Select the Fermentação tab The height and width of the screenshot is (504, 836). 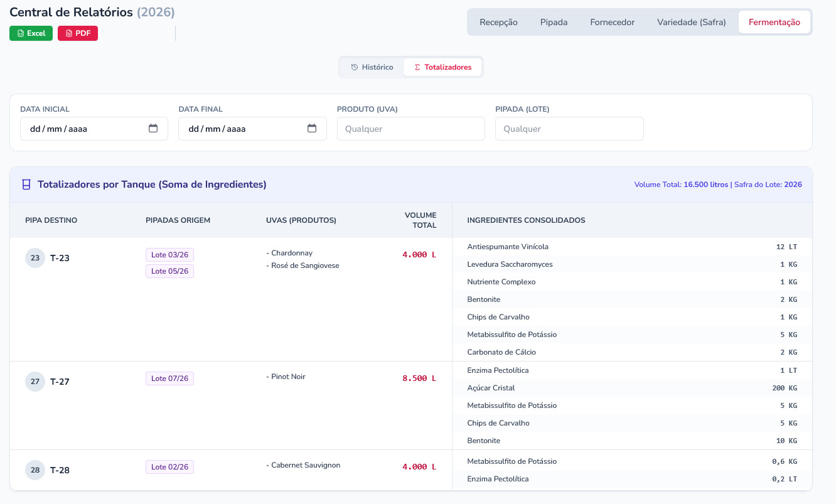pos(774,22)
